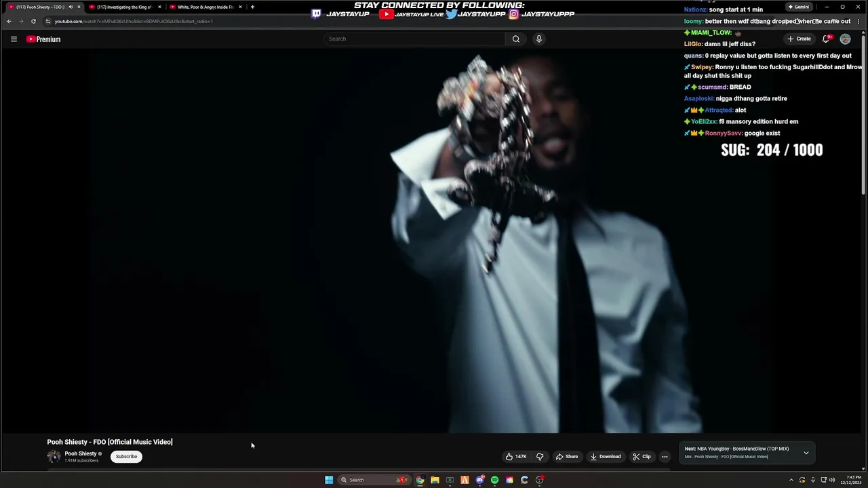Open Xbox app from the taskbar
This screenshot has width=868, height=488.
450,480
